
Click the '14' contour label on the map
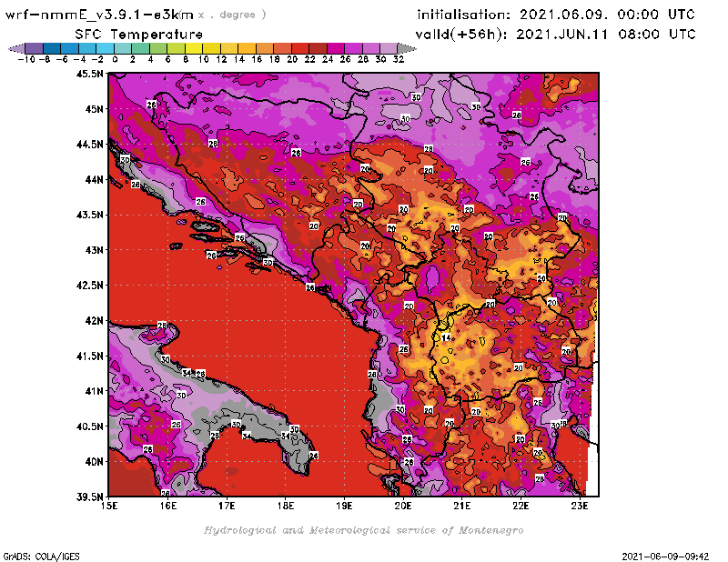446,338
